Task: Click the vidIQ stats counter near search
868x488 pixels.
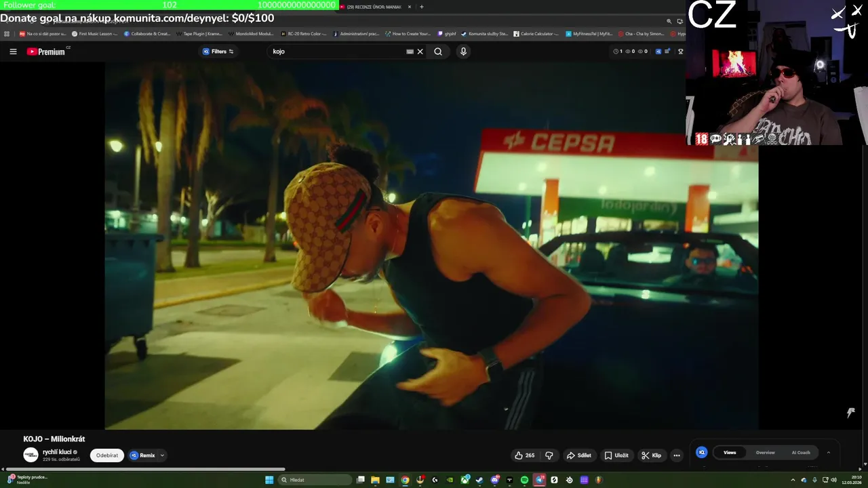Action: point(631,52)
